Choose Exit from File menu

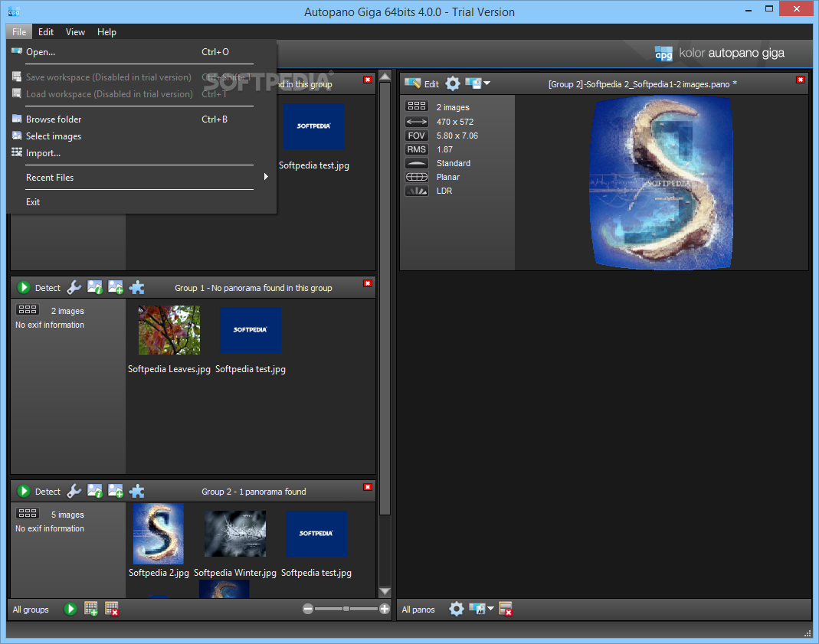coord(141,202)
